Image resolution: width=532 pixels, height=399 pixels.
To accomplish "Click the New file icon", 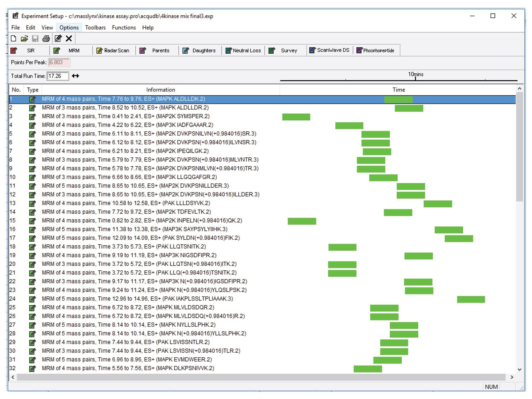I will point(13,39).
